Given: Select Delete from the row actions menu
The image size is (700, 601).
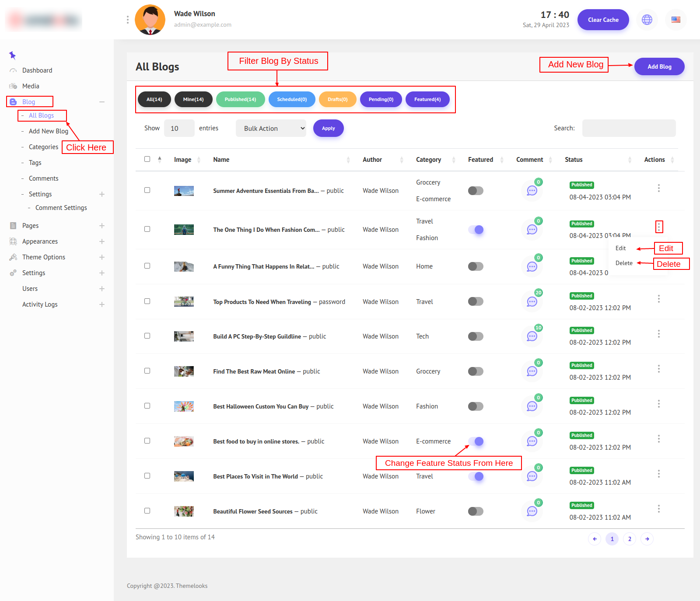Looking at the screenshot, I should pyautogui.click(x=624, y=263).
